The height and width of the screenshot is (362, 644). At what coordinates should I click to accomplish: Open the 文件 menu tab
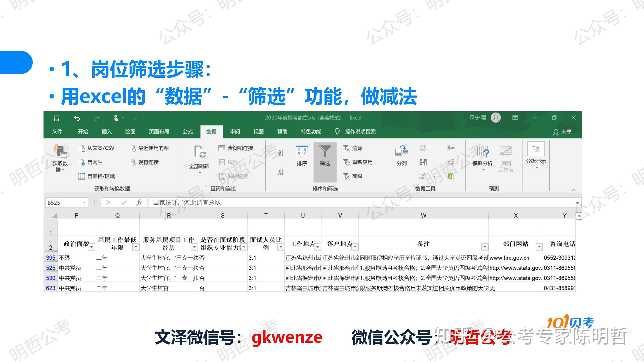point(57,131)
